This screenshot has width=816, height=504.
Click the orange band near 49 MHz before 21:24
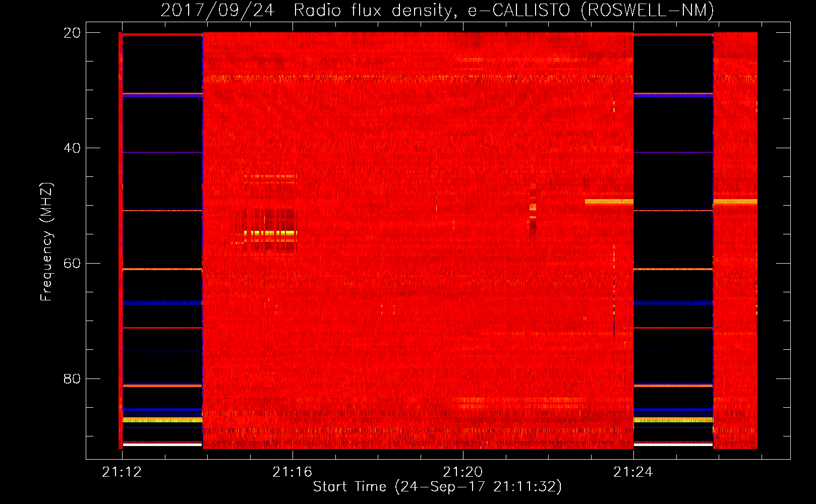609,202
